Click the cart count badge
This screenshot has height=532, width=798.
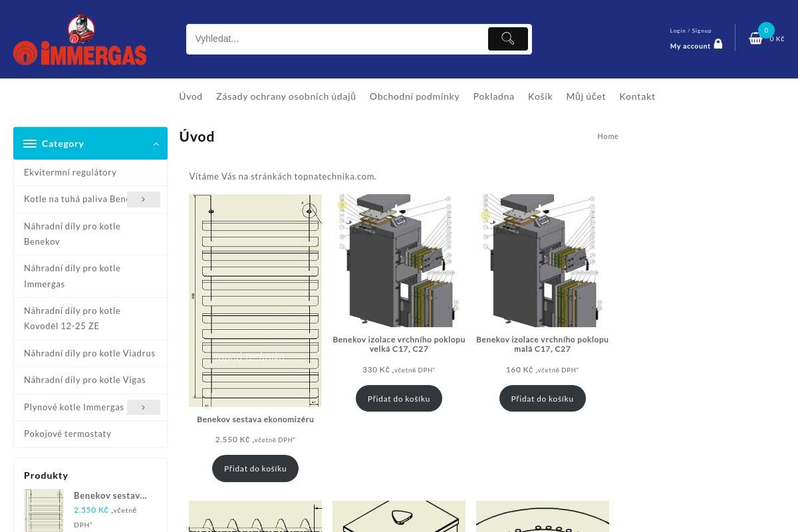[x=766, y=30]
